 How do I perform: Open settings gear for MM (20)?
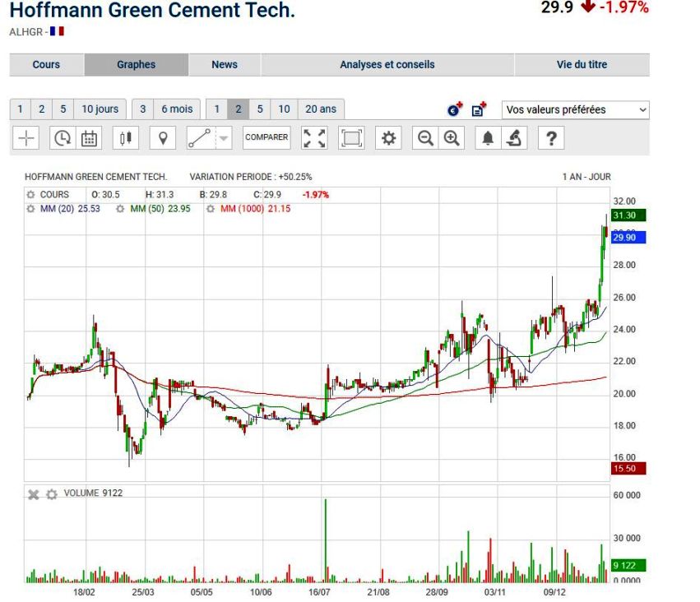30,209
